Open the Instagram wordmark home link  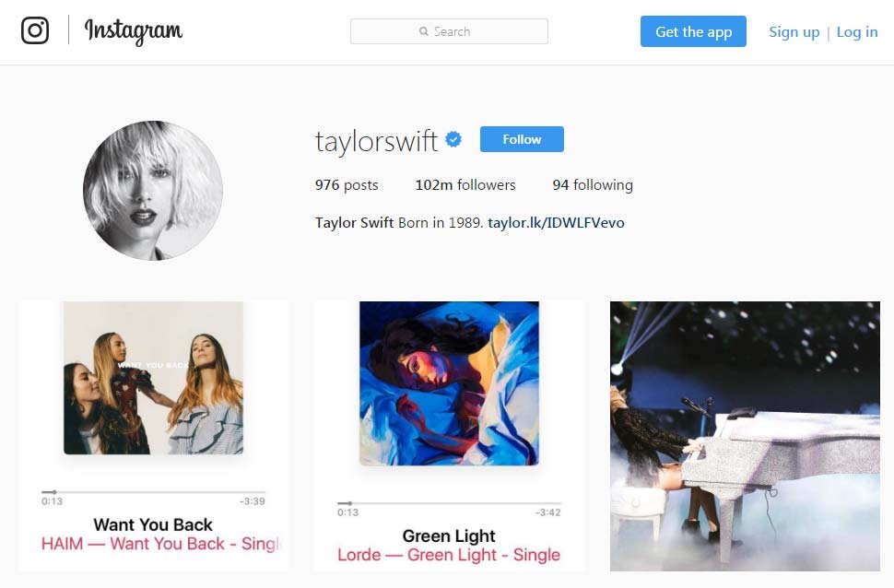coord(134,30)
